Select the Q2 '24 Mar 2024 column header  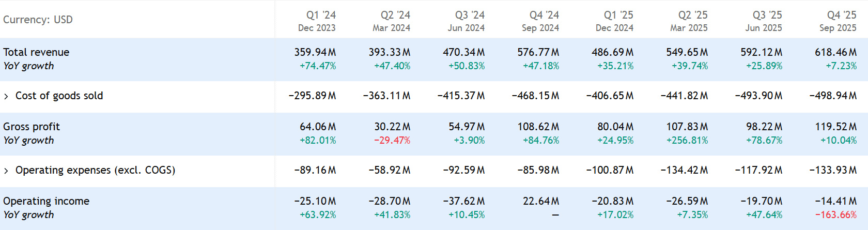392,21
